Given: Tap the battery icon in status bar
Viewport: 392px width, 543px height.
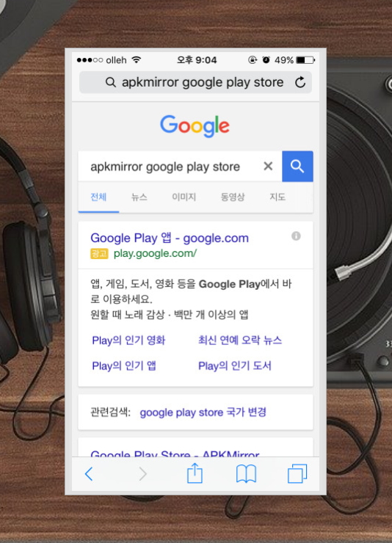Looking at the screenshot, I should 305,60.
